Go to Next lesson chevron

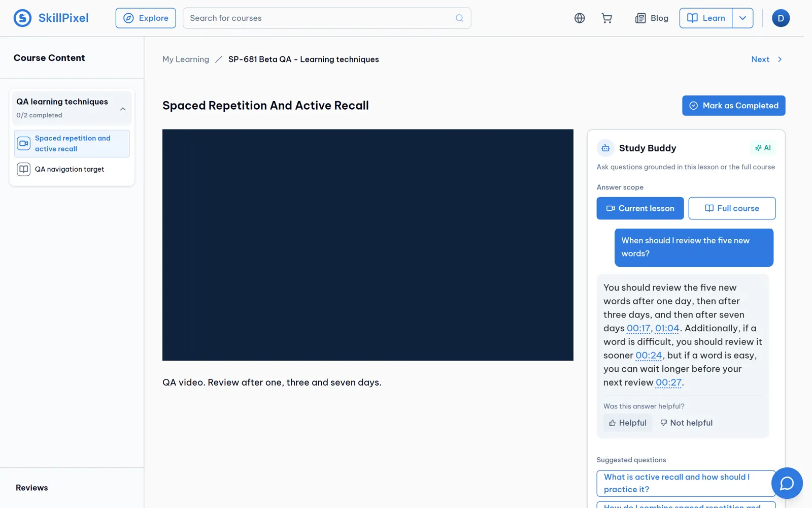click(780, 59)
